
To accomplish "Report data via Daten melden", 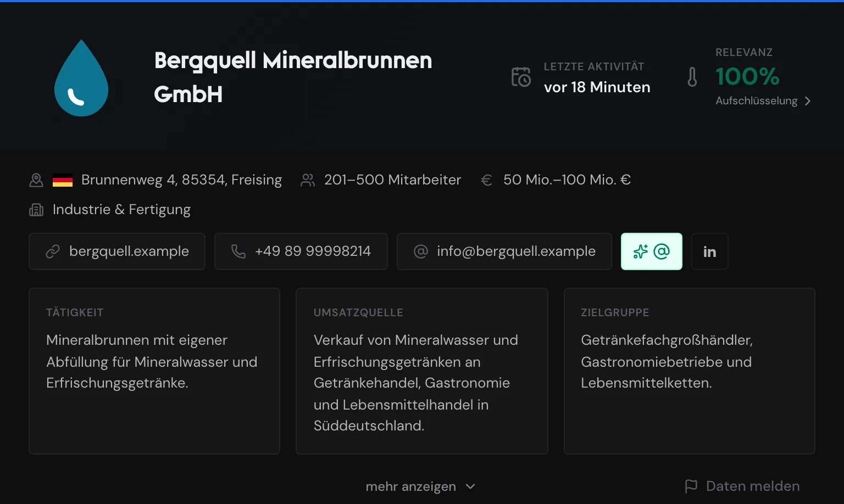I will click(x=742, y=486).
